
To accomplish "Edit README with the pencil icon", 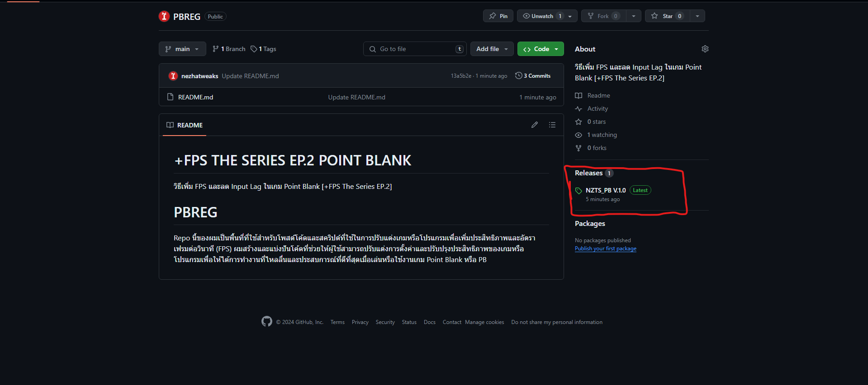I will (535, 125).
